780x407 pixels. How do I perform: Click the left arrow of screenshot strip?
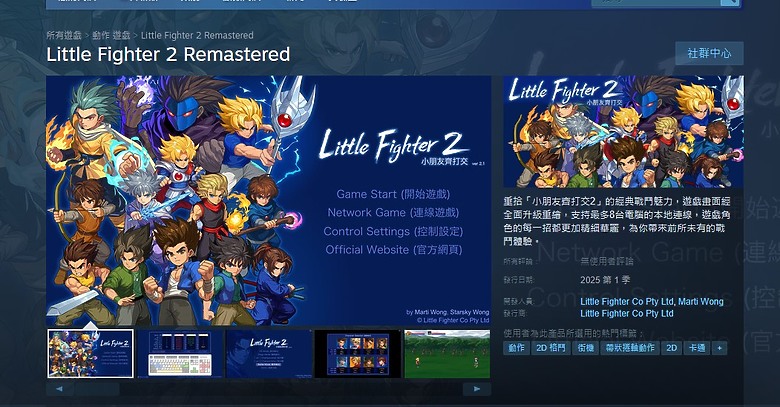point(60,389)
